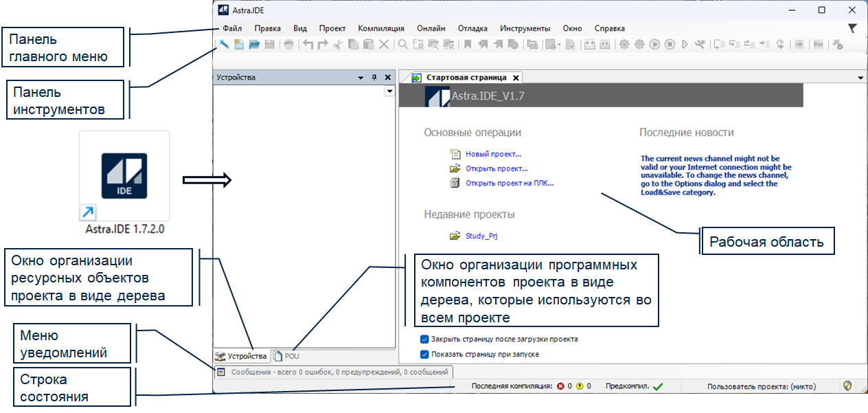Click the 'Новый проект...' link
This screenshot has width=868, height=413.
[x=493, y=155]
